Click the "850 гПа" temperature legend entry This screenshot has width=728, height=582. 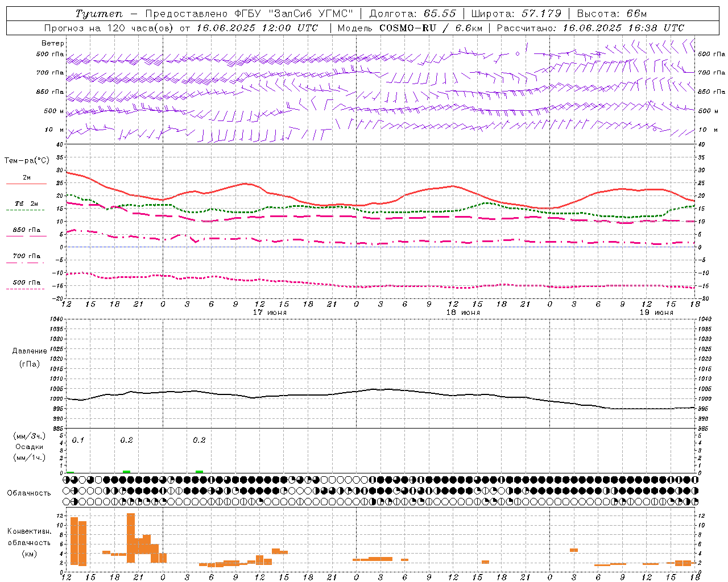point(27,232)
